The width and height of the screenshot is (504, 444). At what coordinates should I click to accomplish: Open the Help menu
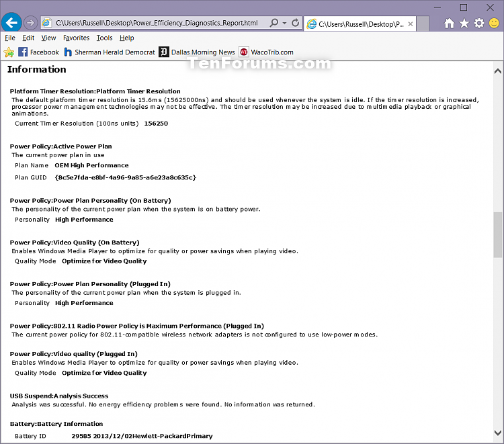(x=126, y=38)
